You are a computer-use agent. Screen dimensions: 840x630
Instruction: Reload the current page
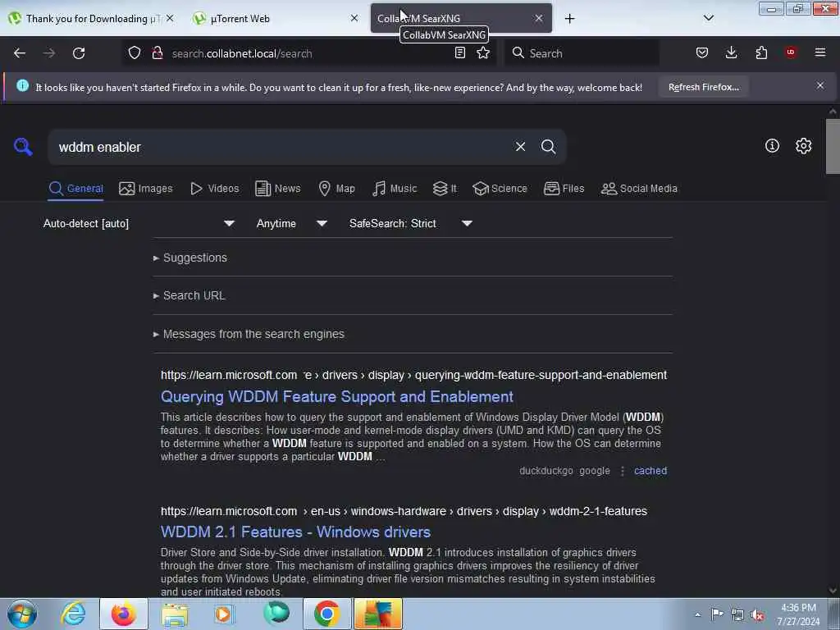[x=79, y=53]
